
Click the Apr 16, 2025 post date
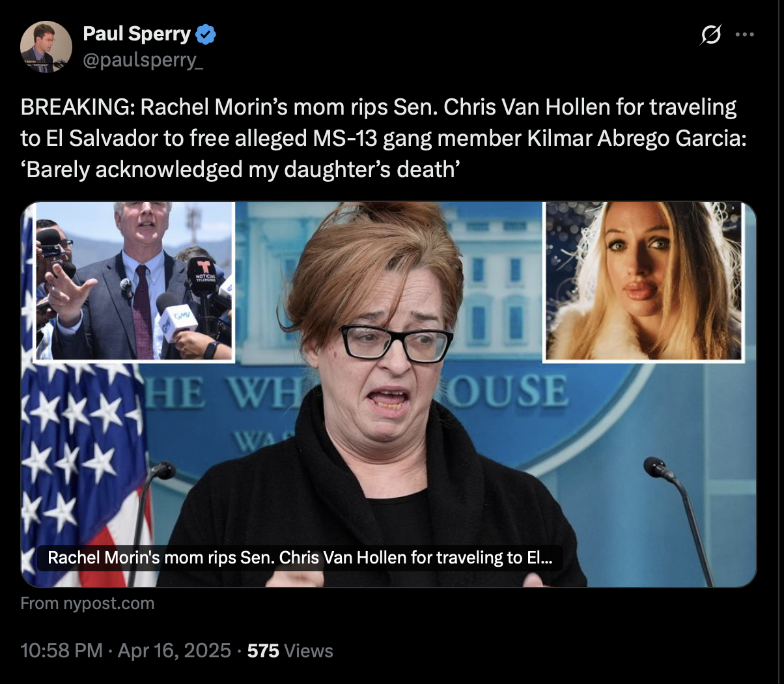coord(174,650)
